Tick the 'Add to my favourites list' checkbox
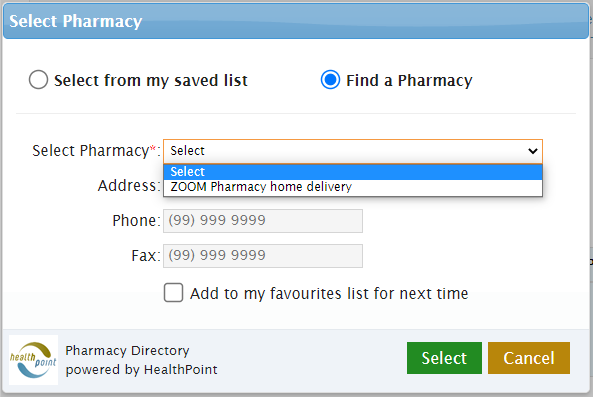This screenshot has width=593, height=397. pyautogui.click(x=173, y=293)
